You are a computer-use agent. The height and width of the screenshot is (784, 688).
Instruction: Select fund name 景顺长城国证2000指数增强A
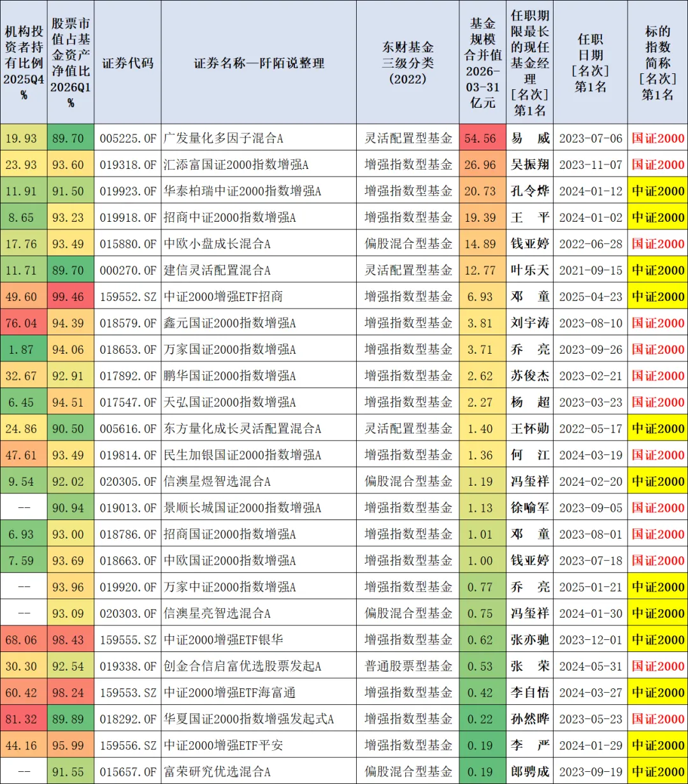coord(243,508)
